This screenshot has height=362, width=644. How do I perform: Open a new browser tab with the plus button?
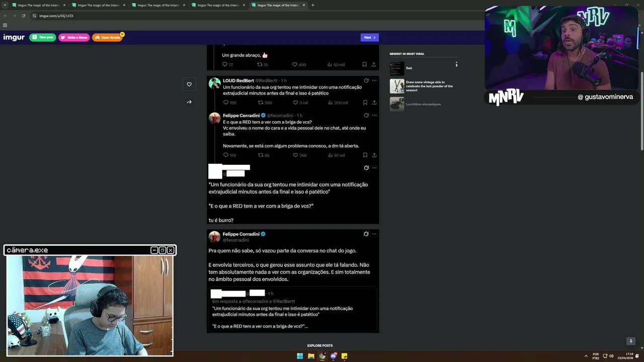(313, 5)
